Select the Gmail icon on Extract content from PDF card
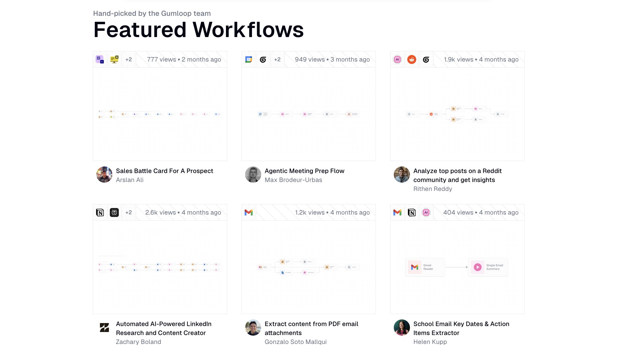 [249, 212]
